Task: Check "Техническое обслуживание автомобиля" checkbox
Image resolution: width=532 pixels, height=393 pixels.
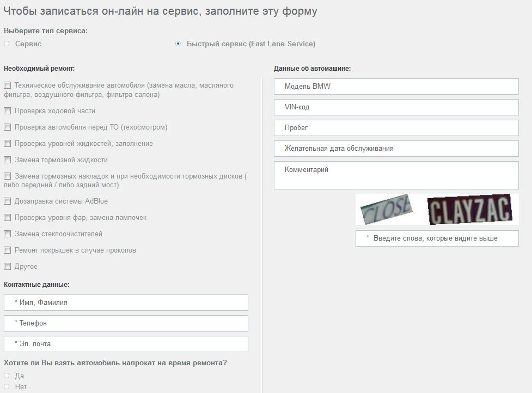Action: tap(7, 85)
